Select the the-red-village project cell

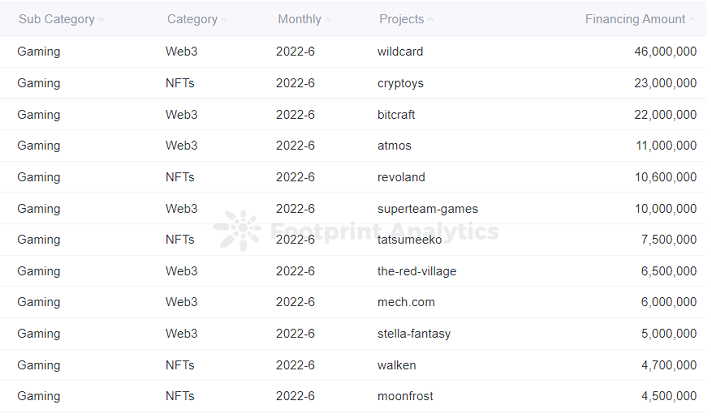click(417, 271)
